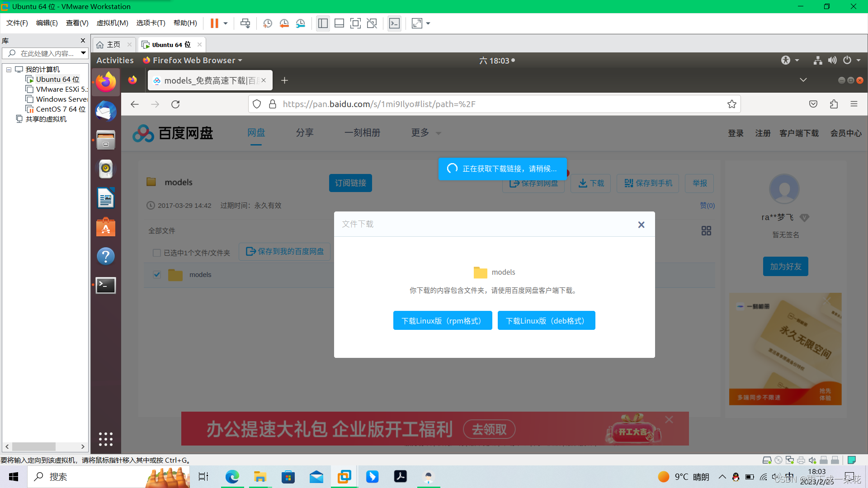Expand the stretch guest dropdown arrow
The height and width of the screenshot is (488, 868).
click(428, 23)
